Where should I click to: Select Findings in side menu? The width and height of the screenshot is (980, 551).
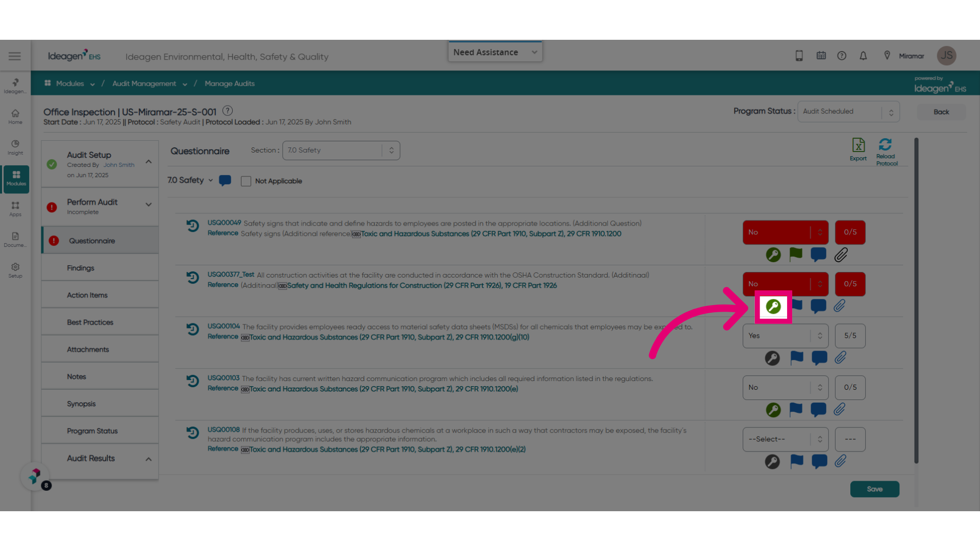coord(100,268)
